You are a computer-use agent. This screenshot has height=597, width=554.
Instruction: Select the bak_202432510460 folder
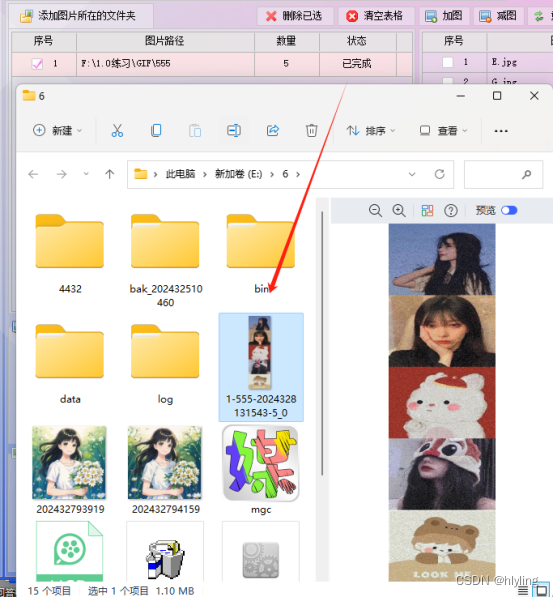165,260
